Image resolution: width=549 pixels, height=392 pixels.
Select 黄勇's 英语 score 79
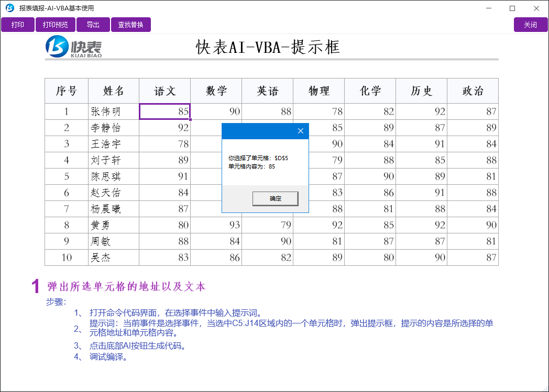[268, 225]
